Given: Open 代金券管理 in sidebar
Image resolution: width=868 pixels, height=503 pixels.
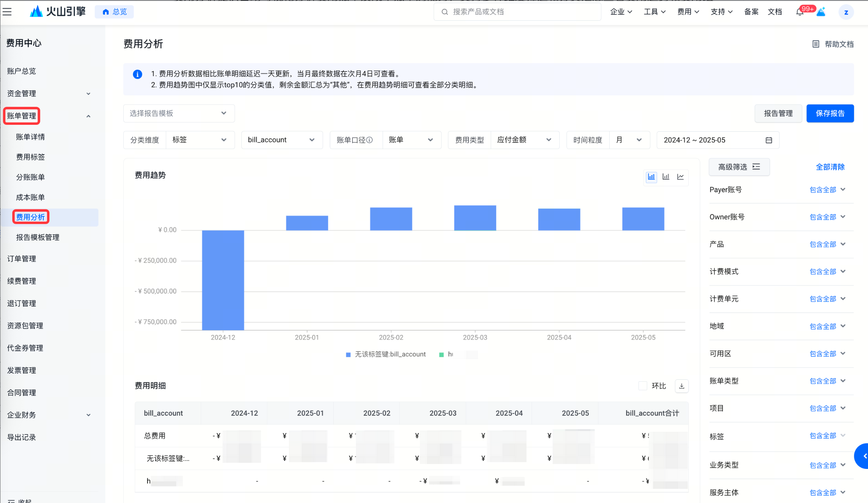Looking at the screenshot, I should tap(25, 348).
